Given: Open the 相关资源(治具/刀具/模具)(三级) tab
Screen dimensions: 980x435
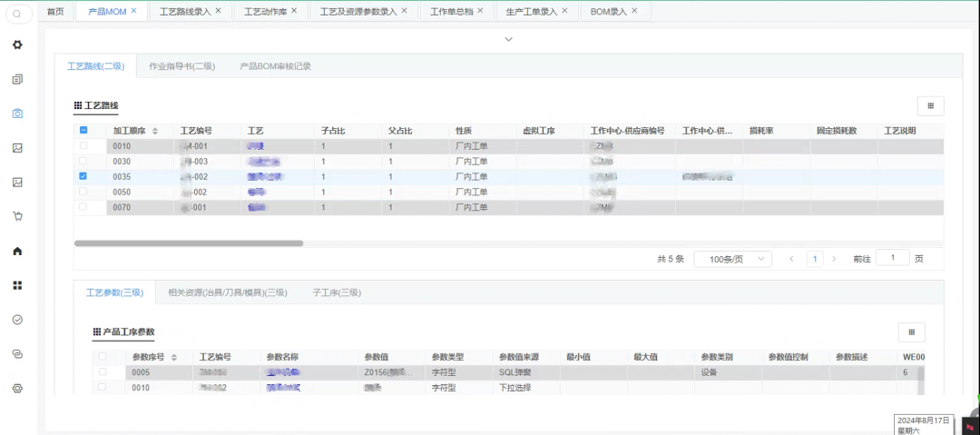Looking at the screenshot, I should tap(228, 292).
